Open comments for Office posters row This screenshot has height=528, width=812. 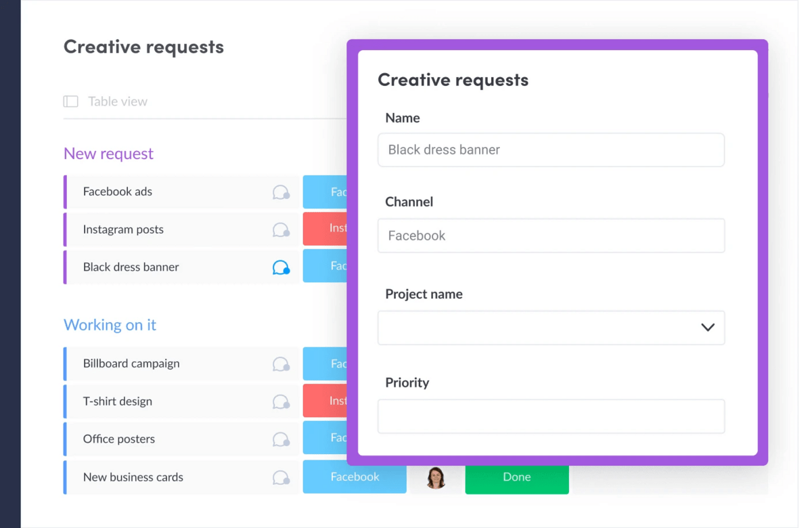click(281, 440)
